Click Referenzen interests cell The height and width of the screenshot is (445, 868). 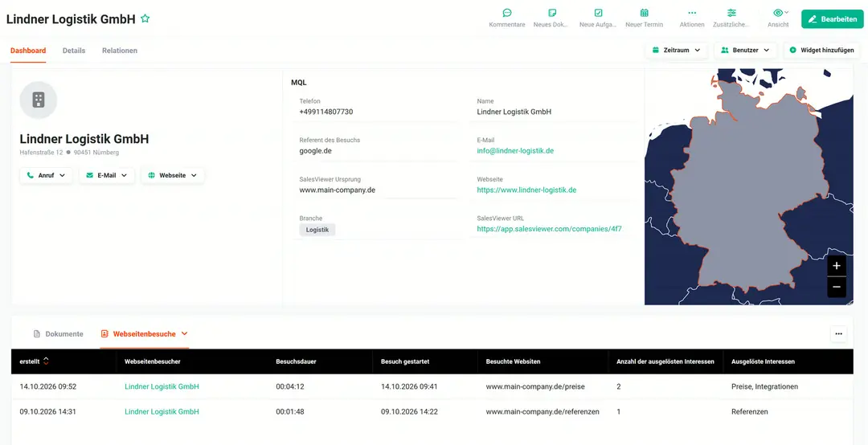(x=750, y=412)
